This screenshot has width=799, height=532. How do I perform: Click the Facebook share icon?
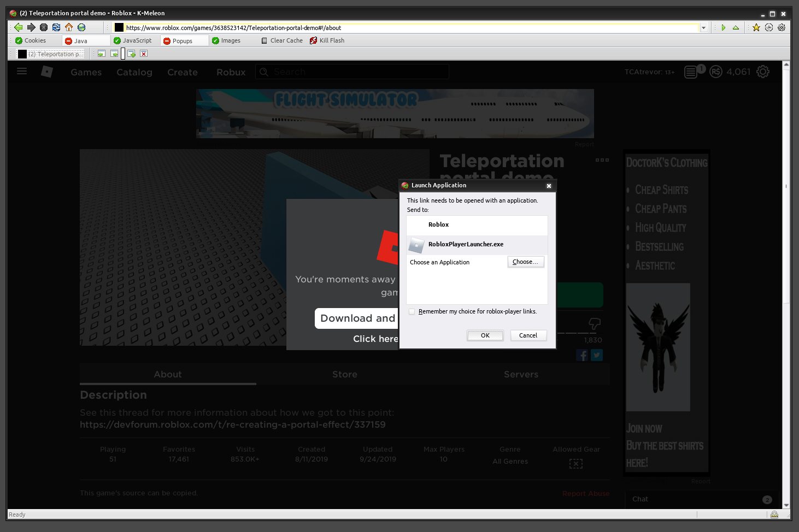582,355
